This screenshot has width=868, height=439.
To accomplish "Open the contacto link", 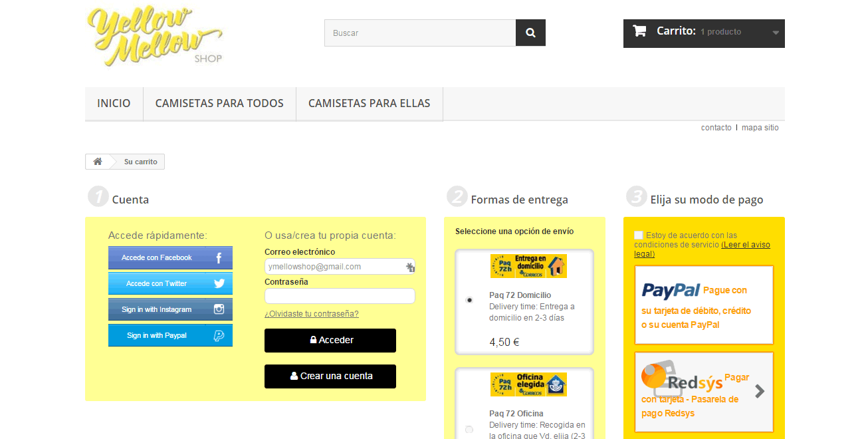I will pyautogui.click(x=716, y=128).
